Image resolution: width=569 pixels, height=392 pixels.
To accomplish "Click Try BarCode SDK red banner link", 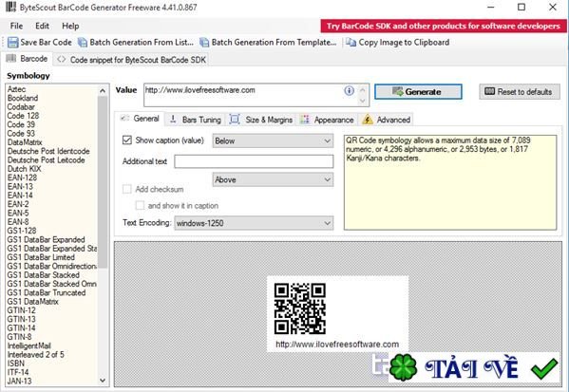I will pyautogui.click(x=443, y=27).
